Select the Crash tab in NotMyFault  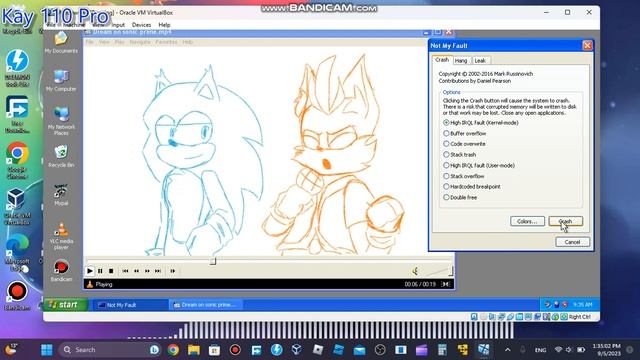[x=442, y=60]
